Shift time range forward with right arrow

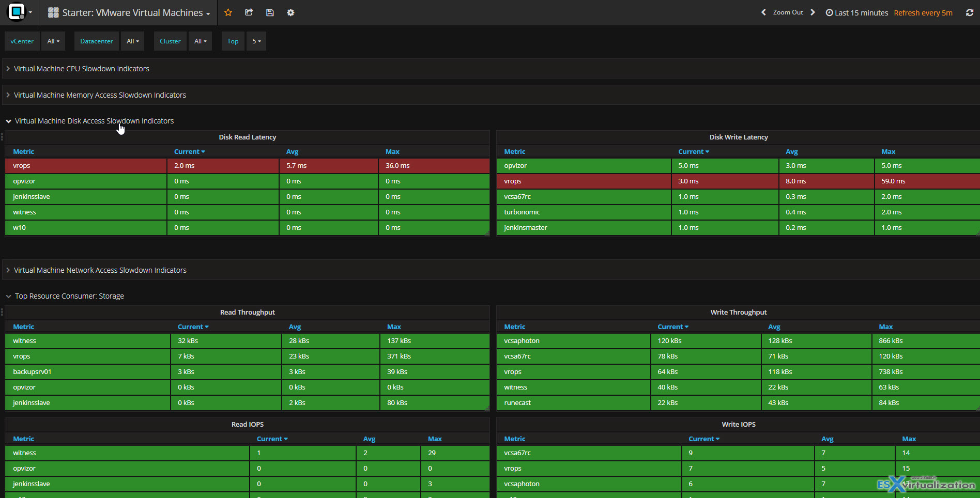coord(813,12)
